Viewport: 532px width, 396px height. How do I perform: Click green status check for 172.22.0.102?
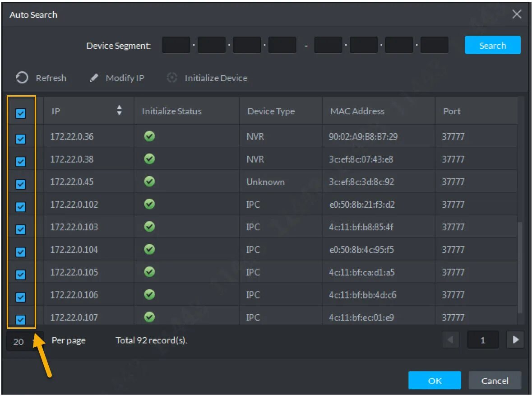[x=149, y=204]
